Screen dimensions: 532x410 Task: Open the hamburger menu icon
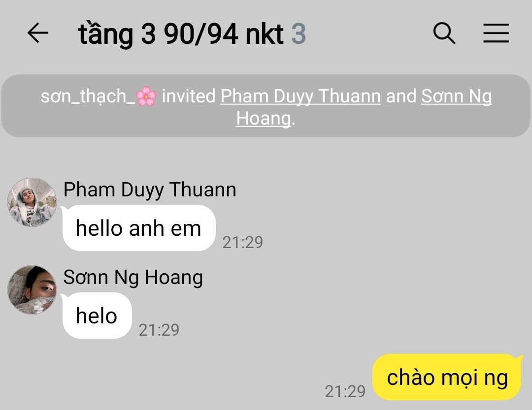click(496, 33)
